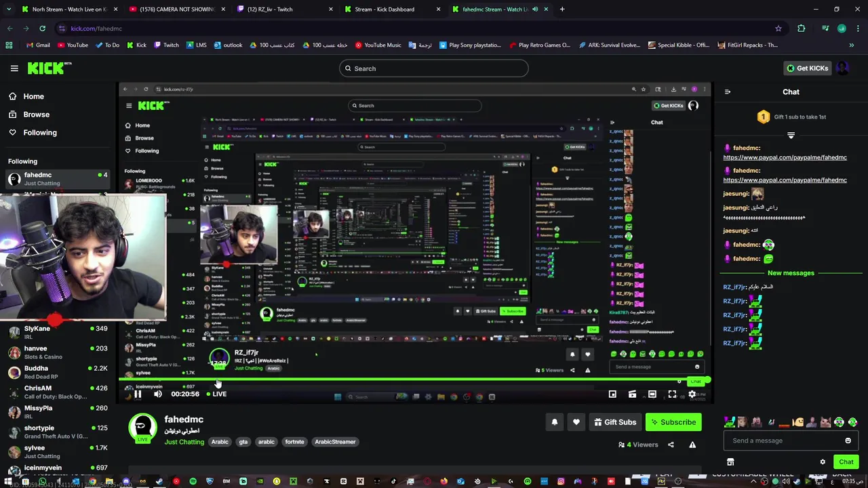
Task: Open first fahedmc PayPal link in chat
Action: (x=785, y=157)
